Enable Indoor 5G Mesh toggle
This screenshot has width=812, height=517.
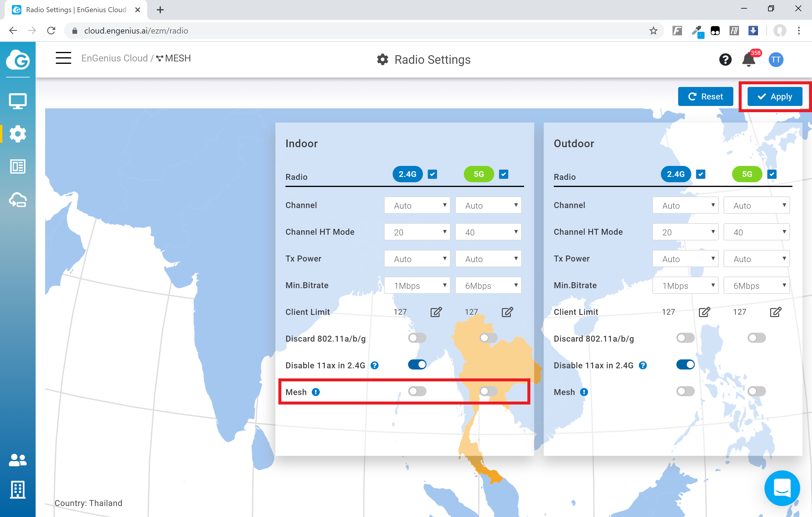[488, 391]
